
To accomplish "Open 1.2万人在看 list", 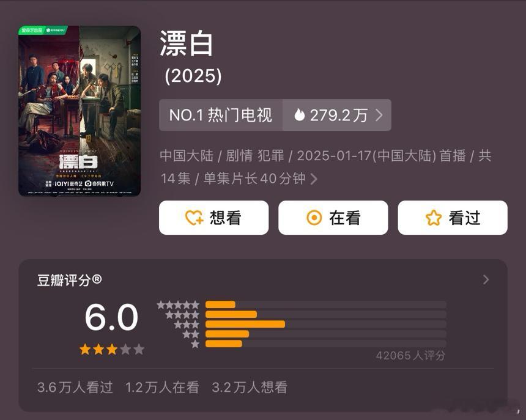I will [162, 388].
